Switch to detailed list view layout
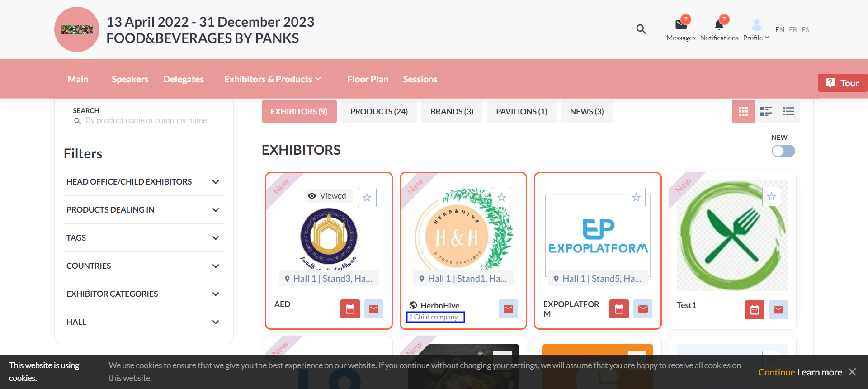Screen dimensions: 868x389 (x=766, y=111)
